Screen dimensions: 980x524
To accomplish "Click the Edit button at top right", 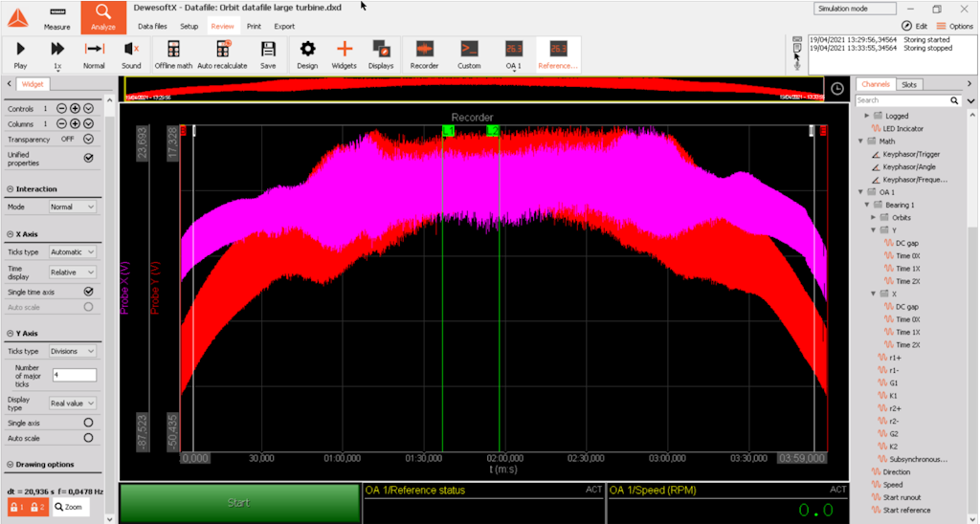I will tap(914, 26).
